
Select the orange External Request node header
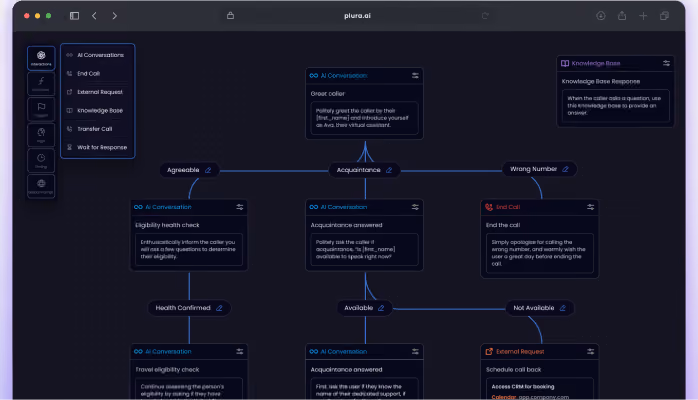tap(540, 352)
